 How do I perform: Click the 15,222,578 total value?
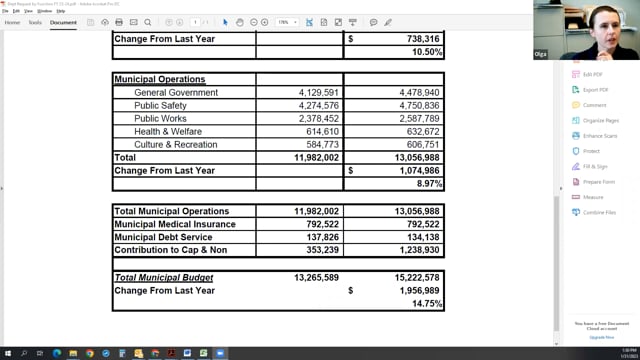417,278
